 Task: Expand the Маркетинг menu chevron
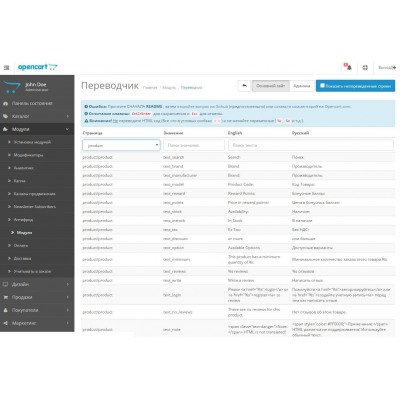68,323
